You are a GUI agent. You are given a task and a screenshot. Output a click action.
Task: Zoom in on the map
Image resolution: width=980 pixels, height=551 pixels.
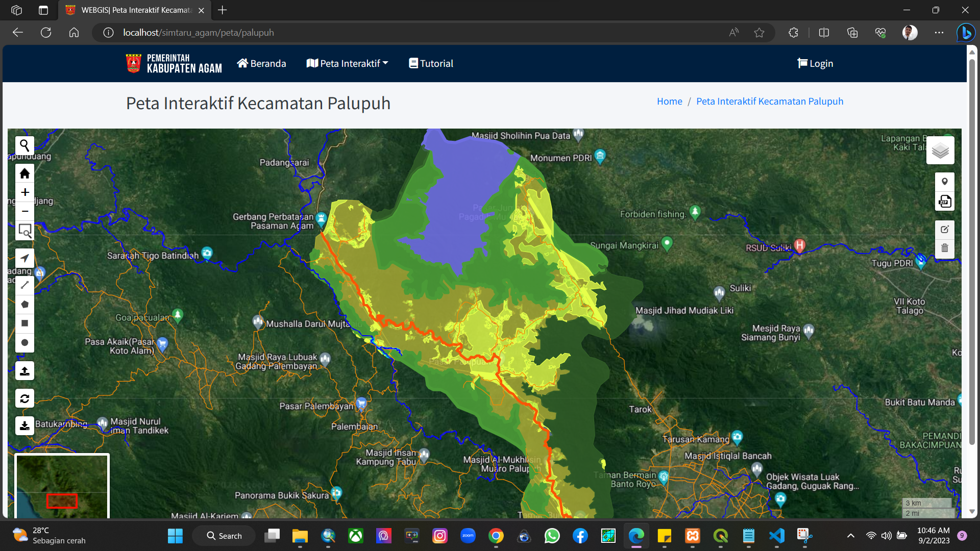pos(24,192)
